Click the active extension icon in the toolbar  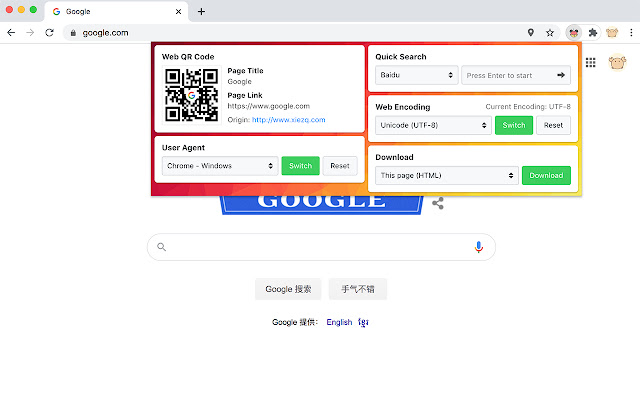point(574,33)
